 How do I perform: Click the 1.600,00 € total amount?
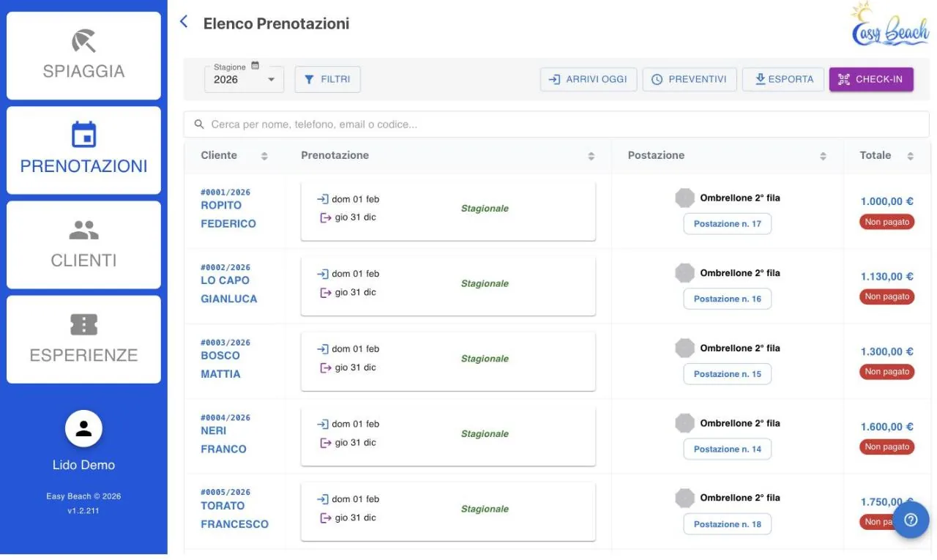pos(887,427)
